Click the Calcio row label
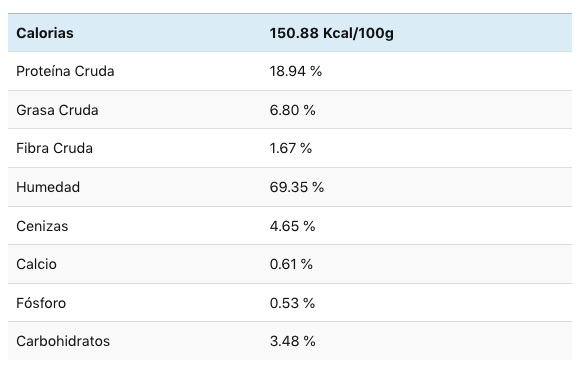 pyautogui.click(x=36, y=264)
